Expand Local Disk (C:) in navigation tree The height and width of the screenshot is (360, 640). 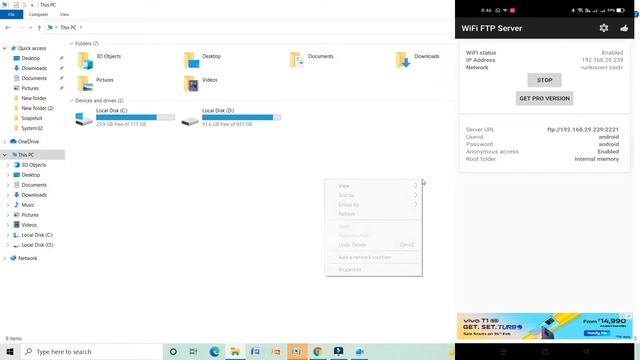pyautogui.click(x=8, y=235)
